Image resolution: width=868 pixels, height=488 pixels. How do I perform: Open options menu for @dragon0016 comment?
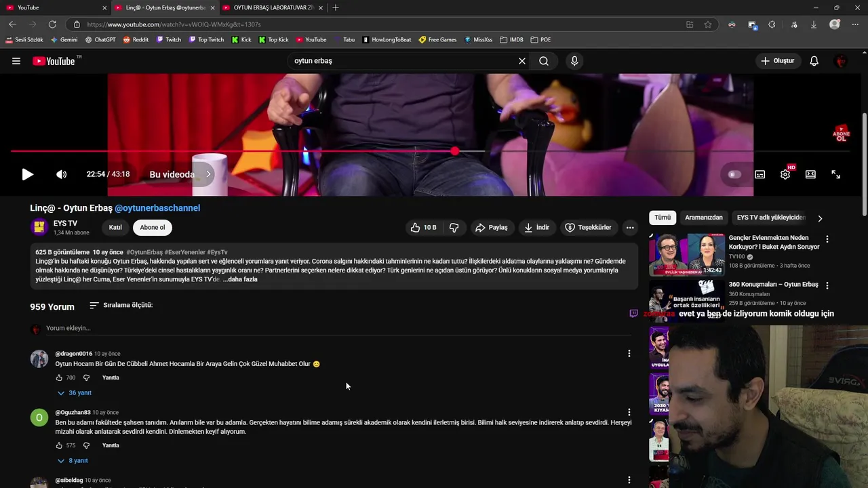pyautogui.click(x=629, y=354)
